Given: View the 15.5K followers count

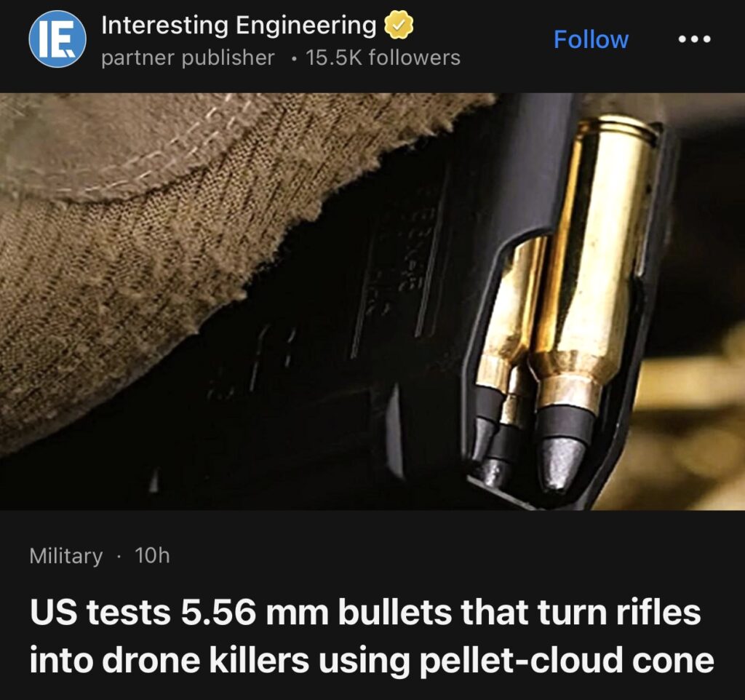Looking at the screenshot, I should [x=383, y=58].
